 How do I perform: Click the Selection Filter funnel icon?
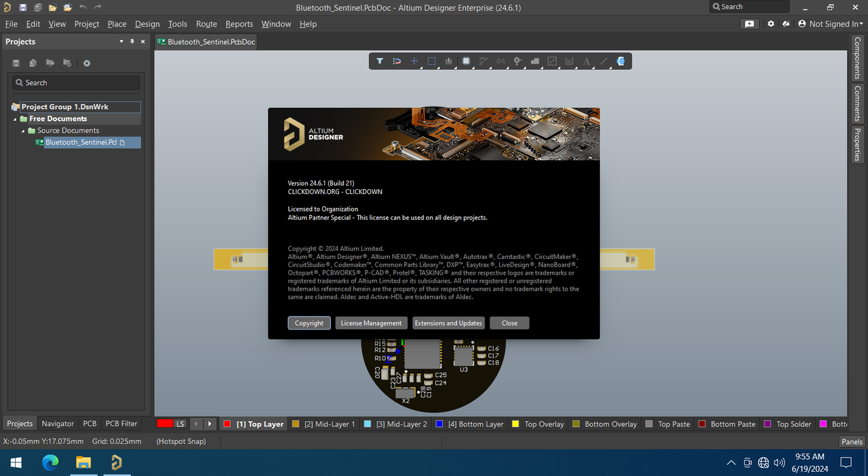pyautogui.click(x=380, y=61)
